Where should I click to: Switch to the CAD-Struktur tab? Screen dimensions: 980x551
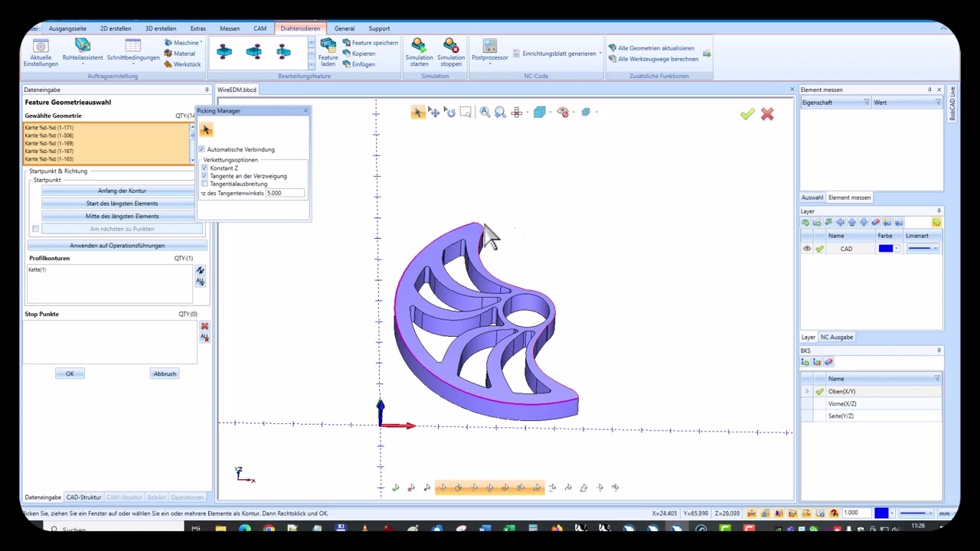(x=83, y=497)
